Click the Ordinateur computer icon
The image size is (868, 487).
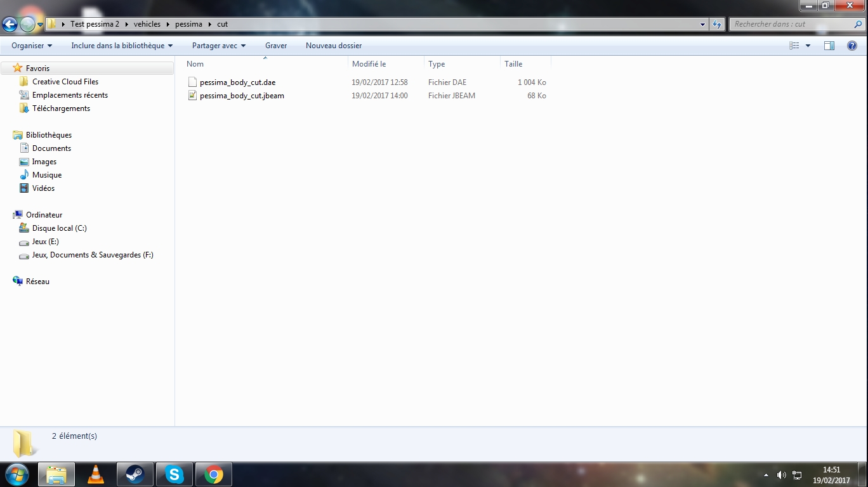tap(18, 215)
